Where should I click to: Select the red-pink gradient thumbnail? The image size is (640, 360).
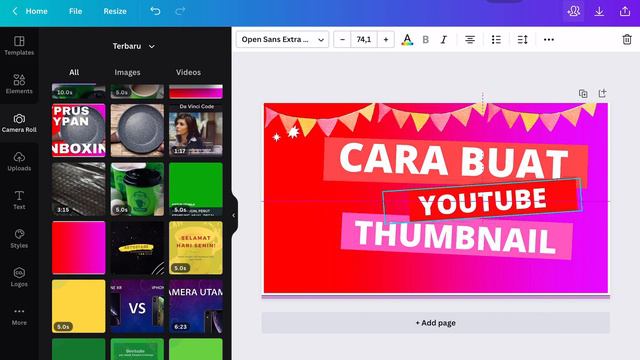tap(79, 248)
